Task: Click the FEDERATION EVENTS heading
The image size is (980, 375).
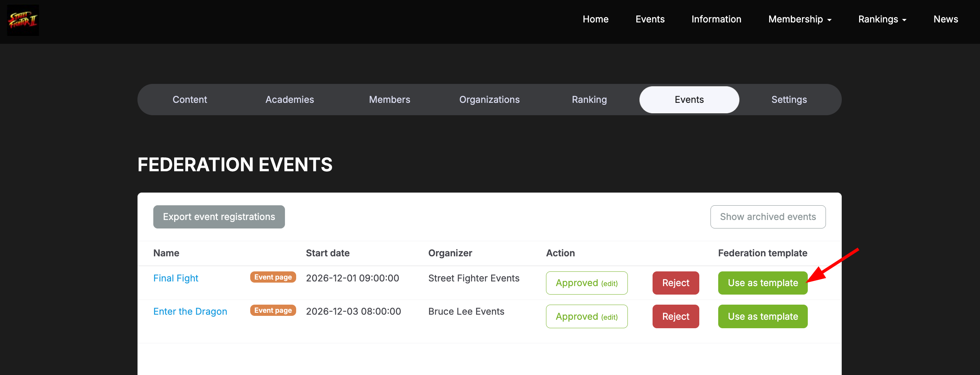Action: [235, 165]
